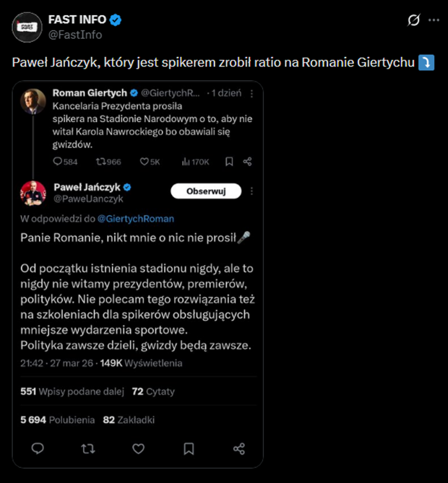This screenshot has height=483, width=448.
Task: Open the @FastInfo handle link
Action: pyautogui.click(x=75, y=35)
